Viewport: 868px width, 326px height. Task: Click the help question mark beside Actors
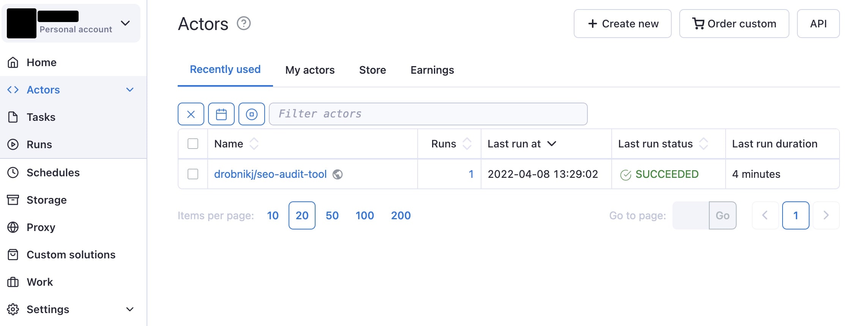pos(244,24)
